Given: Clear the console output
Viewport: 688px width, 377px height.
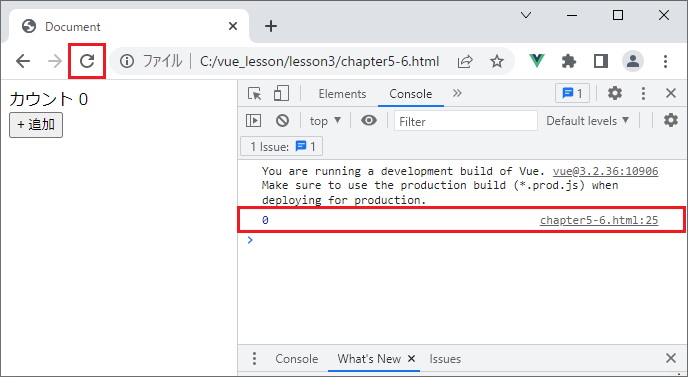Looking at the screenshot, I should click(x=282, y=120).
